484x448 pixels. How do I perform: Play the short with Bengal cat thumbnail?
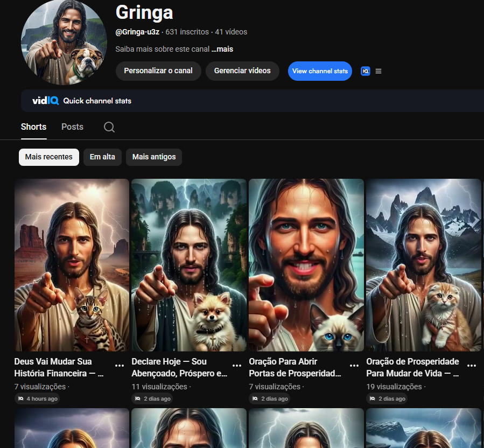click(x=72, y=265)
